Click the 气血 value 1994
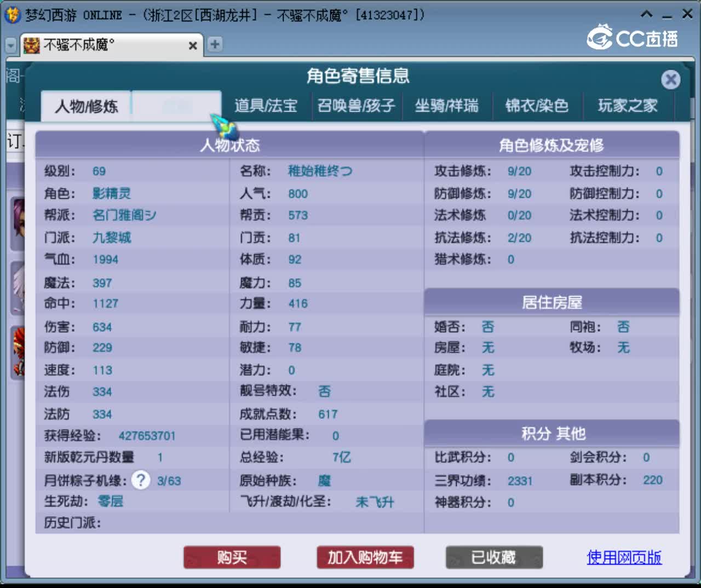This screenshot has height=588, width=701. click(x=106, y=260)
